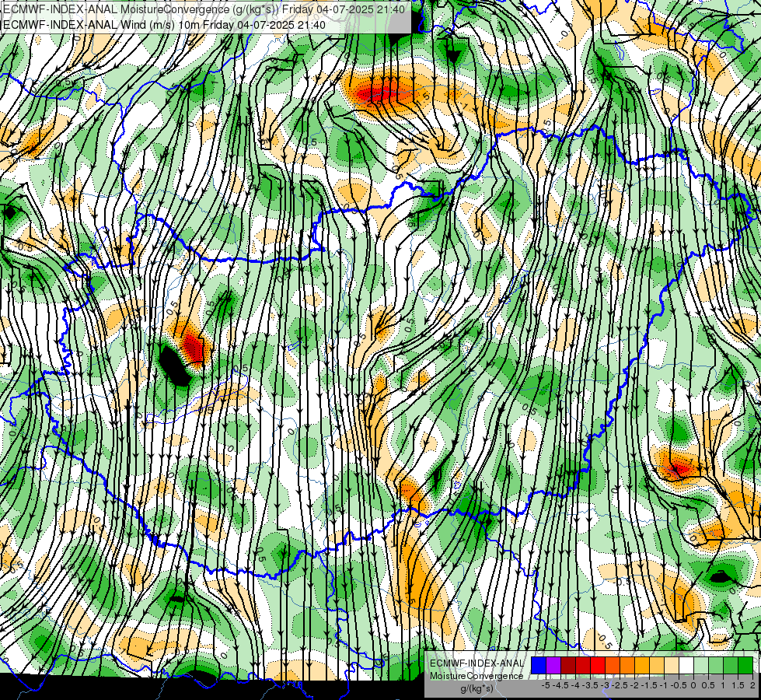Click the legend tick label '-3.5'
Screen dimensions: 761x700
(590, 685)
